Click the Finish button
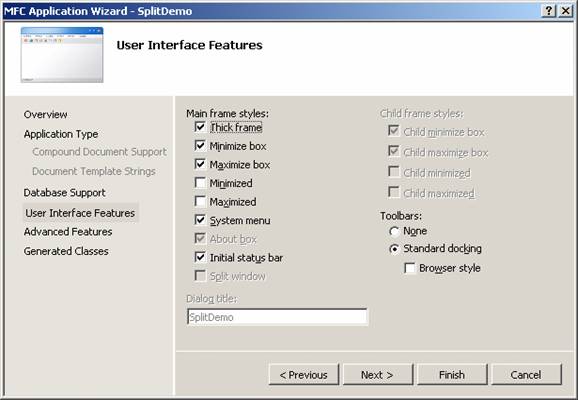 tap(452, 375)
